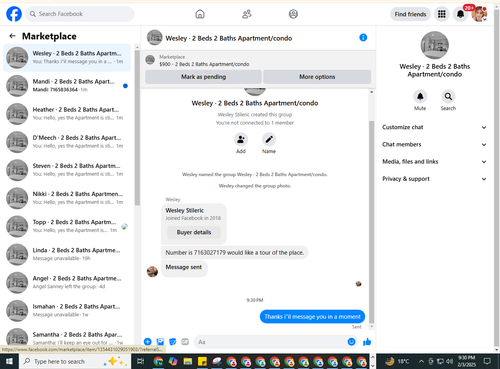Open D'Meech 2 Beds 2 Baths conversation
500x369 pixels.
tap(67, 142)
